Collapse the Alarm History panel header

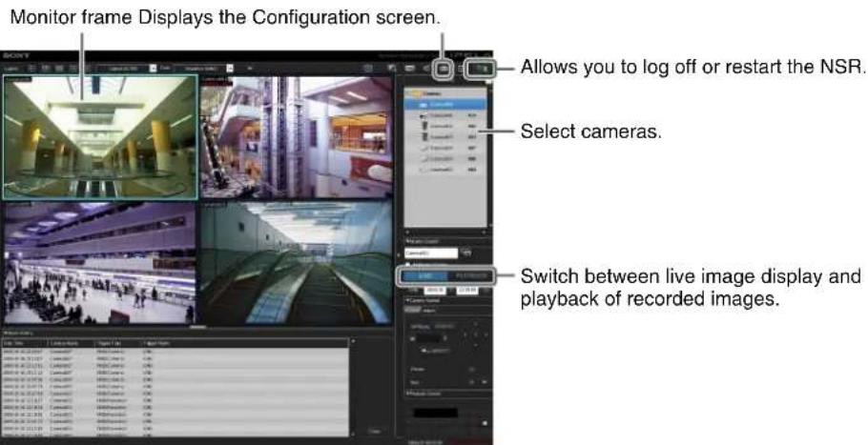[x=18, y=334]
